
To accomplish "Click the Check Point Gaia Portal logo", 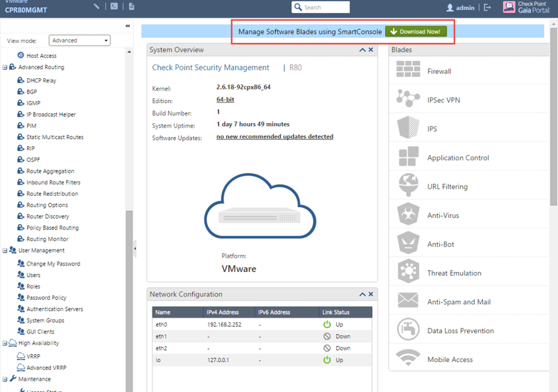I will point(526,7).
